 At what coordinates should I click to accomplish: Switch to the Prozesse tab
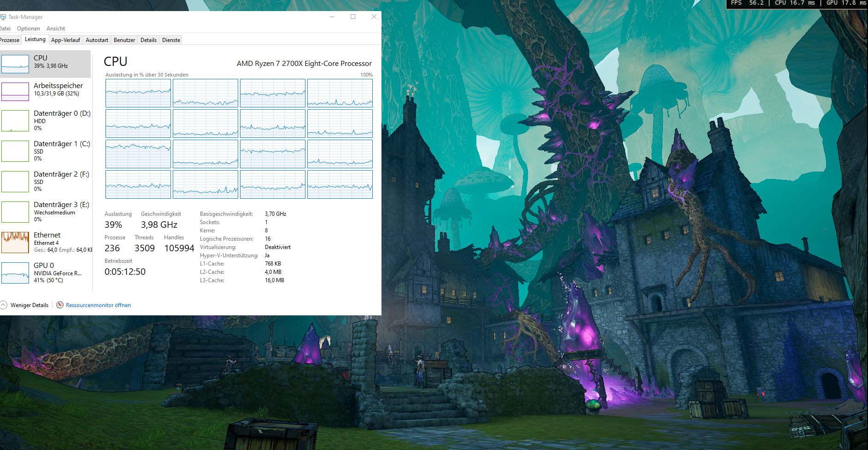tap(10, 40)
